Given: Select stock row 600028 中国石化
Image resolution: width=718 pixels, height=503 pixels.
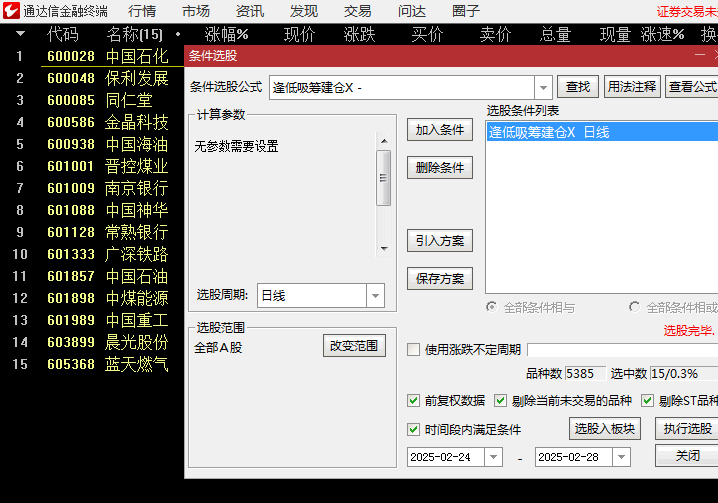Looking at the screenshot, I should (x=92, y=56).
